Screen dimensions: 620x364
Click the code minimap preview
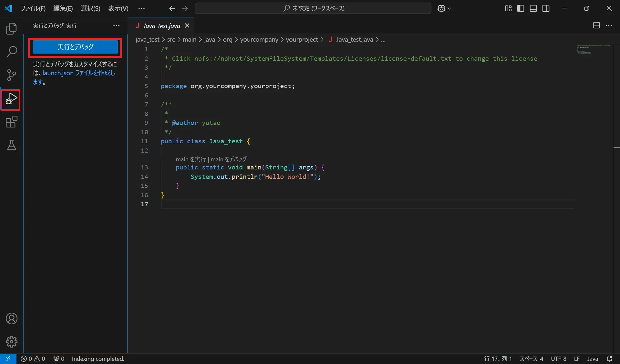593,49
